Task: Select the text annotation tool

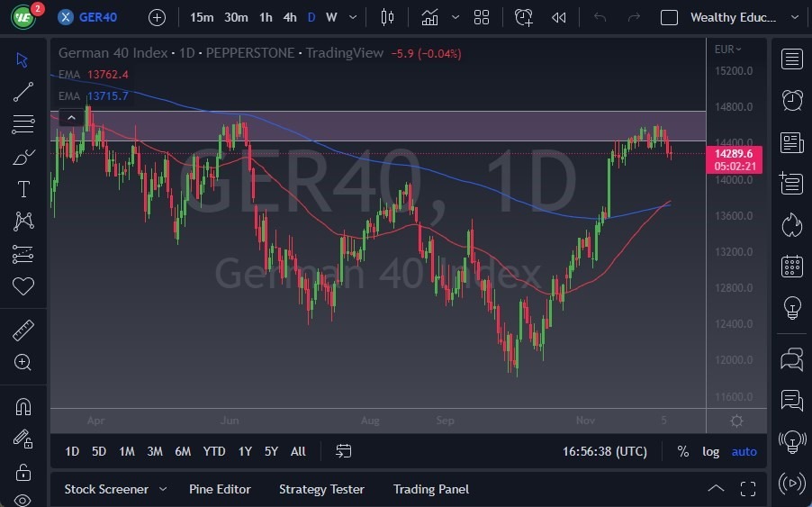Action: 23,189
